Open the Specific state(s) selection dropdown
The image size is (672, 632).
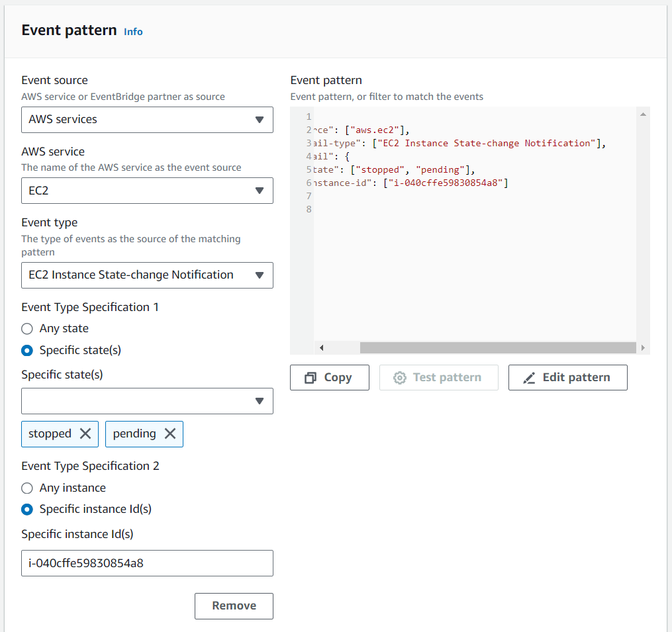tap(147, 401)
